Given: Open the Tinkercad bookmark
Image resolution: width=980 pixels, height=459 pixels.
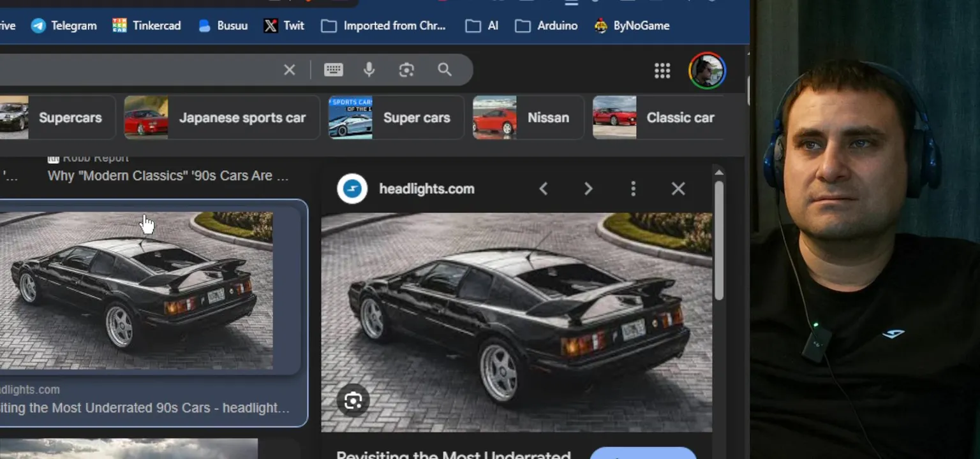Looking at the screenshot, I should pos(147,25).
